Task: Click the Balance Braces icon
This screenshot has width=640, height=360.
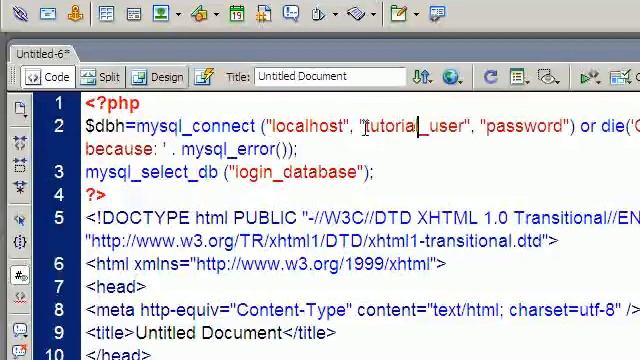Action: 20,242
